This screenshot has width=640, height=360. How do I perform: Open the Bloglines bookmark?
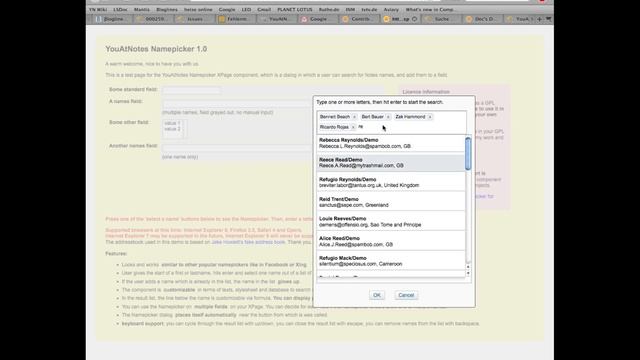click(167, 9)
